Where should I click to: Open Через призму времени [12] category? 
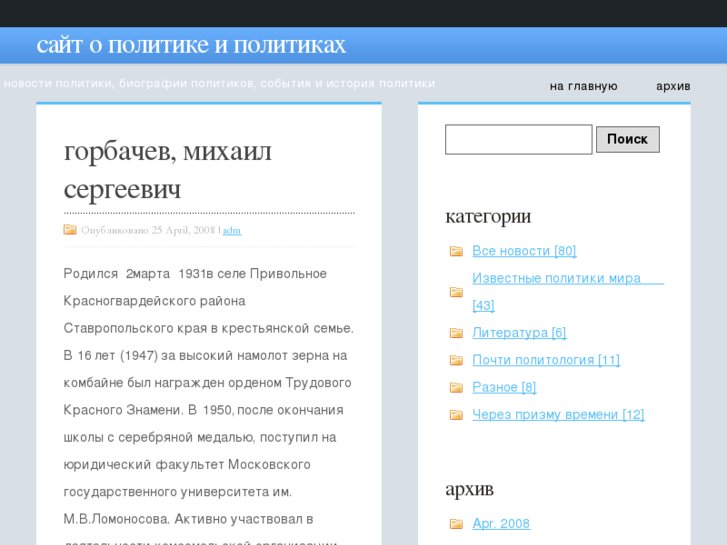558,415
